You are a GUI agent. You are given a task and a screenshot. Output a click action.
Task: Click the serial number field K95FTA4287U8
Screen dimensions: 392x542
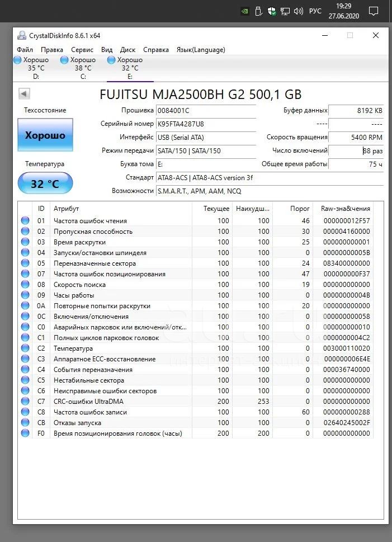206,124
